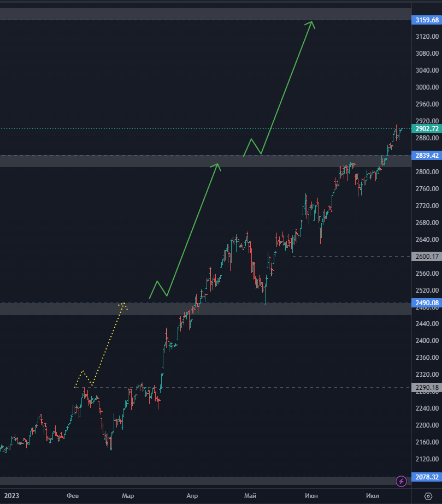Click the 2200.00 price axis value

[x=427, y=425]
